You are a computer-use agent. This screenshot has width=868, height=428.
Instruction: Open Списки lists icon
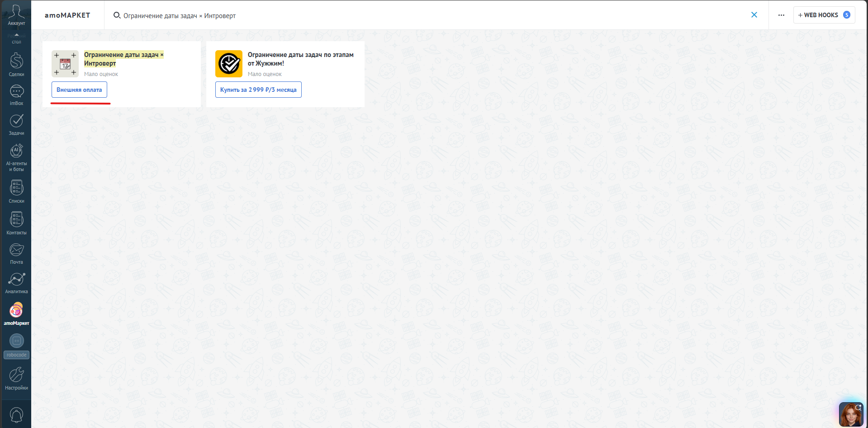point(16,192)
